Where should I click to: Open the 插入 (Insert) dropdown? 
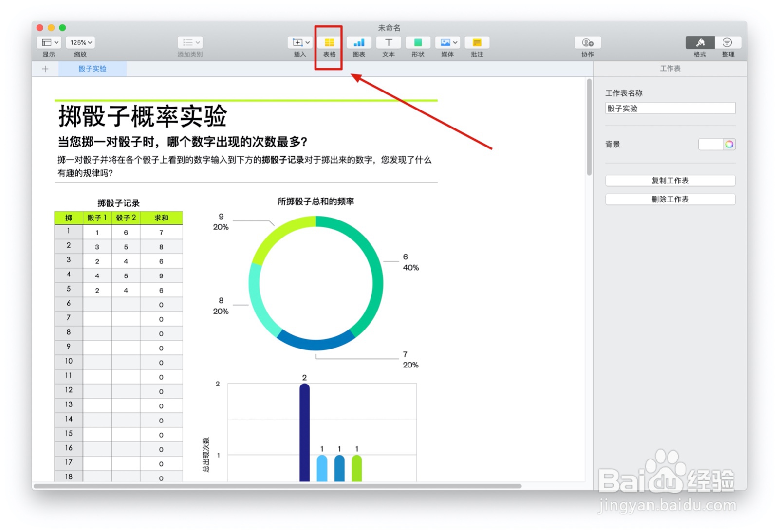pyautogui.click(x=299, y=42)
